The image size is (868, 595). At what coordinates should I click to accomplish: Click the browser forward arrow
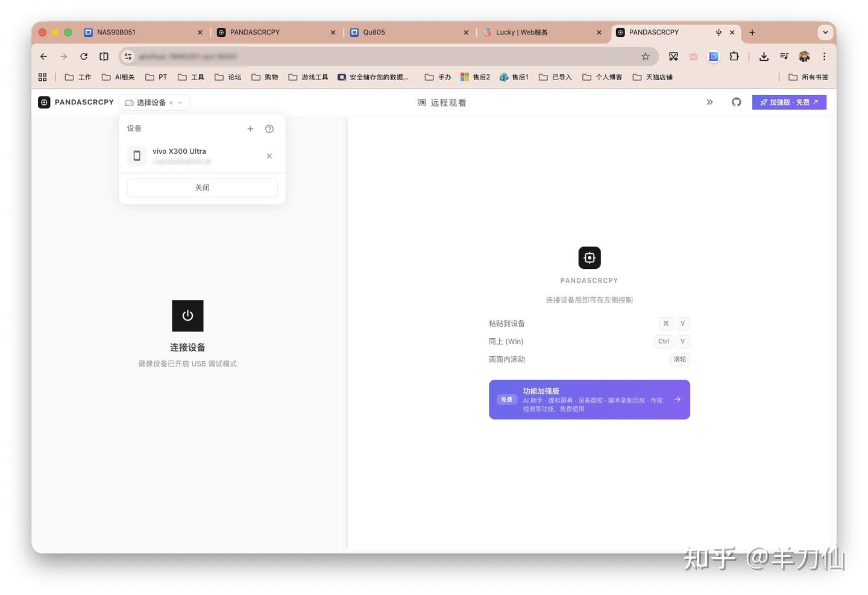pos(63,56)
